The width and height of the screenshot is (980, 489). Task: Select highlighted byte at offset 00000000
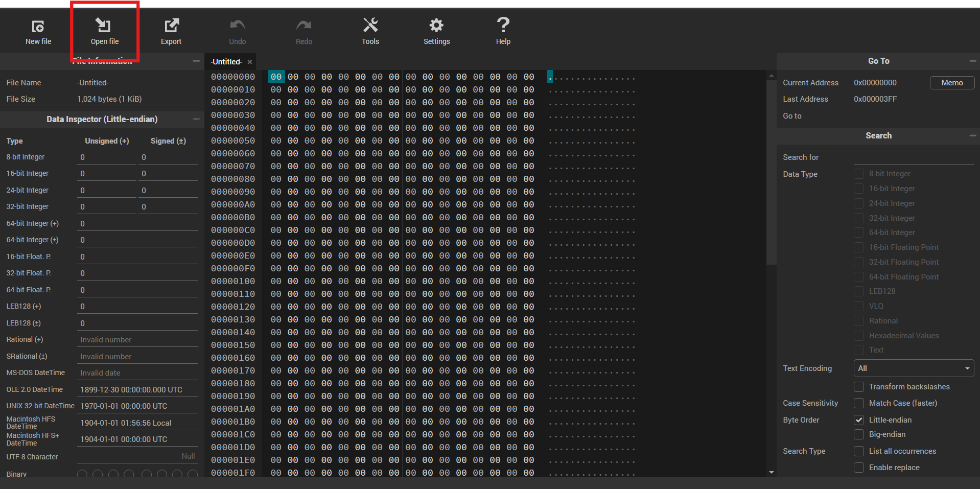pyautogui.click(x=276, y=77)
